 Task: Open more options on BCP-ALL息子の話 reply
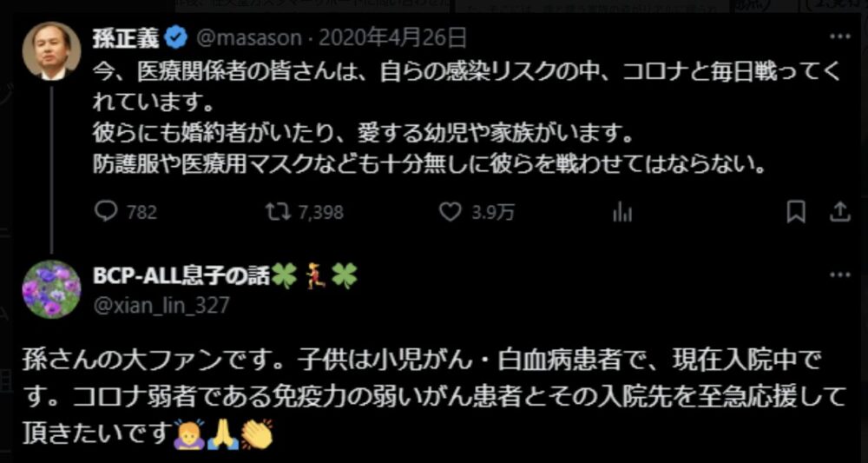point(839,274)
